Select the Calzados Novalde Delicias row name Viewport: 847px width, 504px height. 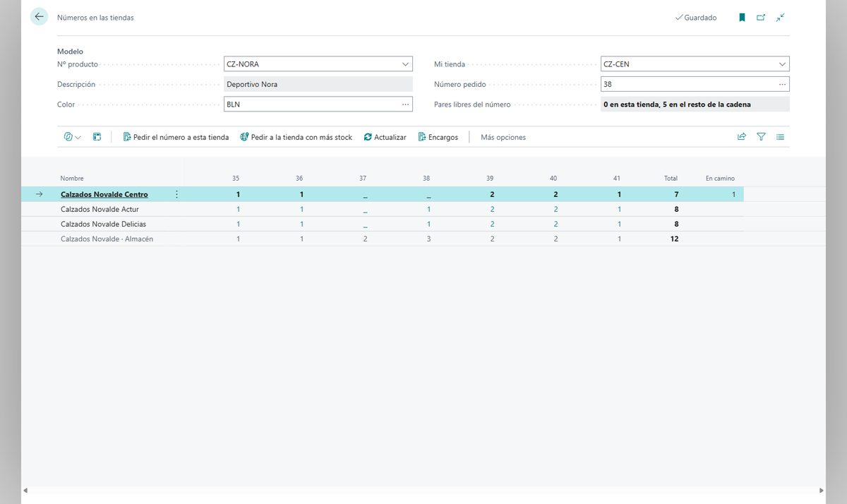(104, 224)
